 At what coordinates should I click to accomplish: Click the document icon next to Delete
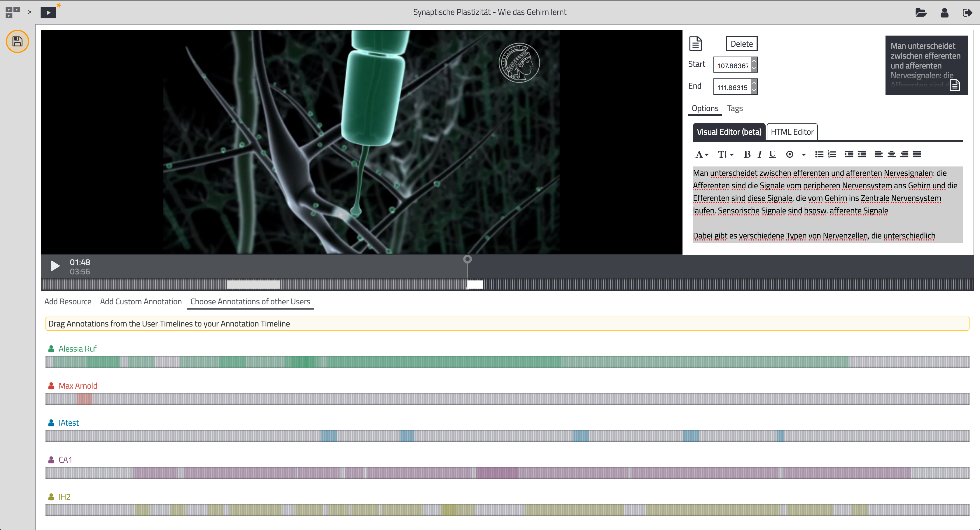(696, 43)
